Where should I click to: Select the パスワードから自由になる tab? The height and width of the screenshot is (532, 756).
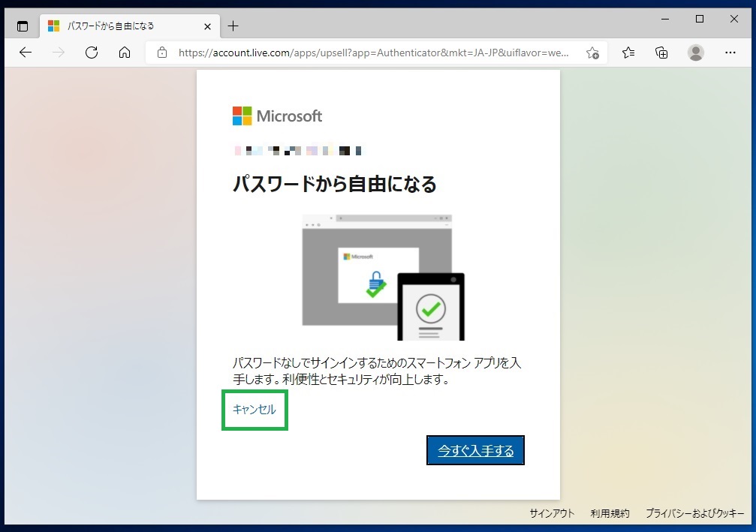[130, 26]
